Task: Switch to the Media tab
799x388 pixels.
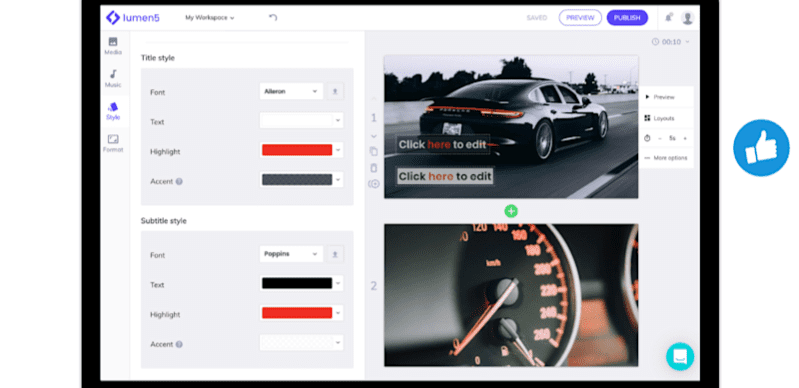Action: coord(113,46)
